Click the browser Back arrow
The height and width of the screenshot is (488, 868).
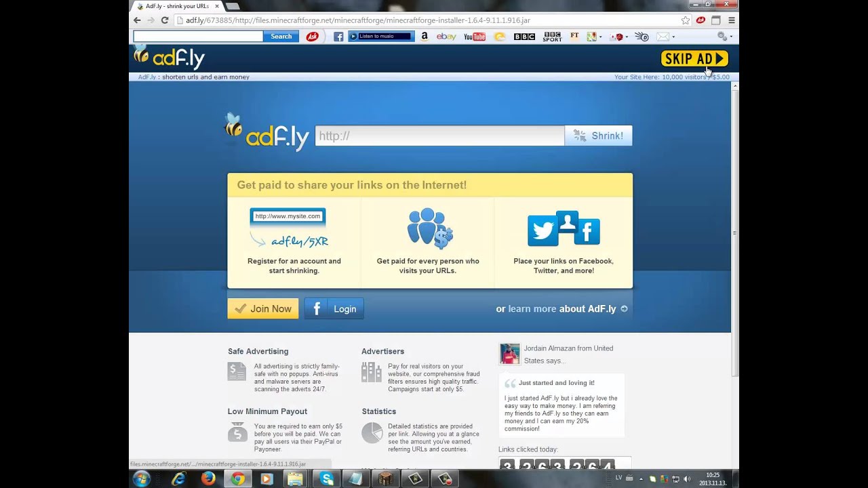click(x=138, y=20)
